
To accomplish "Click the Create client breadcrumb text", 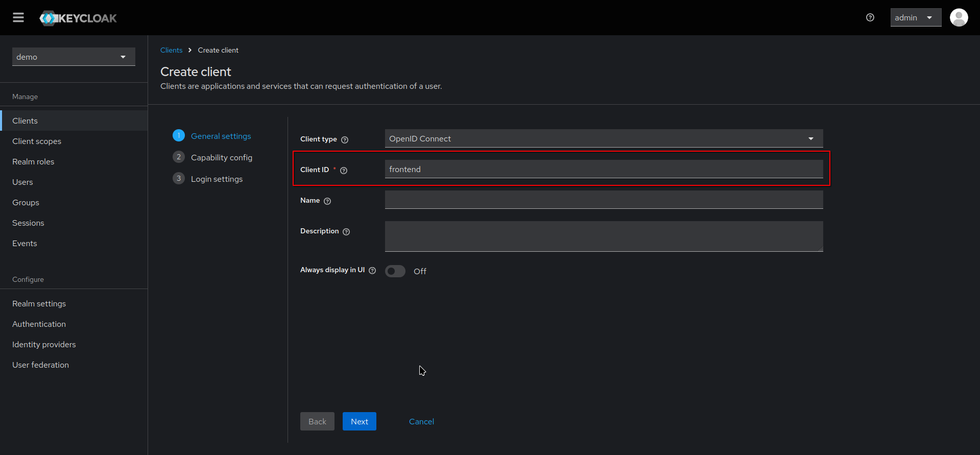I will coord(218,50).
